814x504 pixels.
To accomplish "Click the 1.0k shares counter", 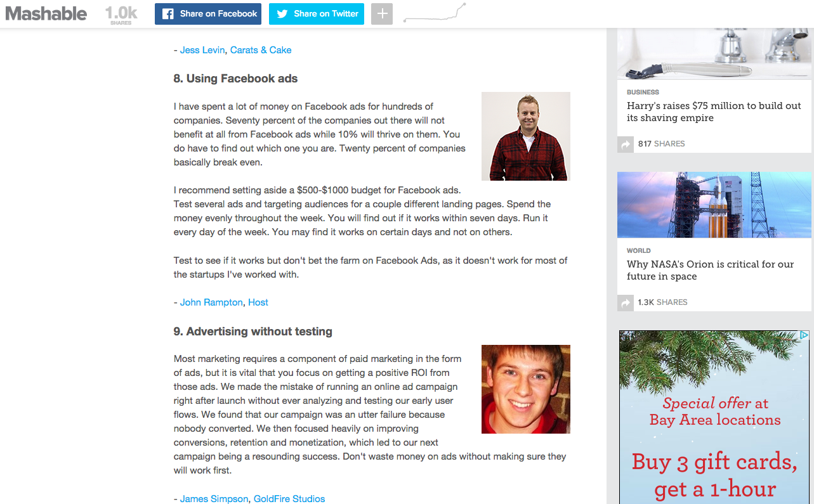I will point(121,15).
